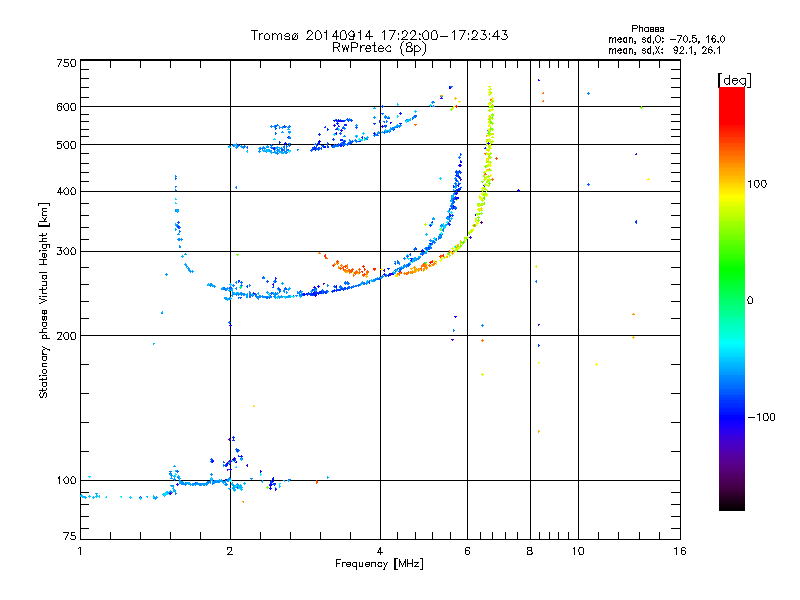Click the [deg] colorbar unit label
800x600 pixels.
(734, 80)
